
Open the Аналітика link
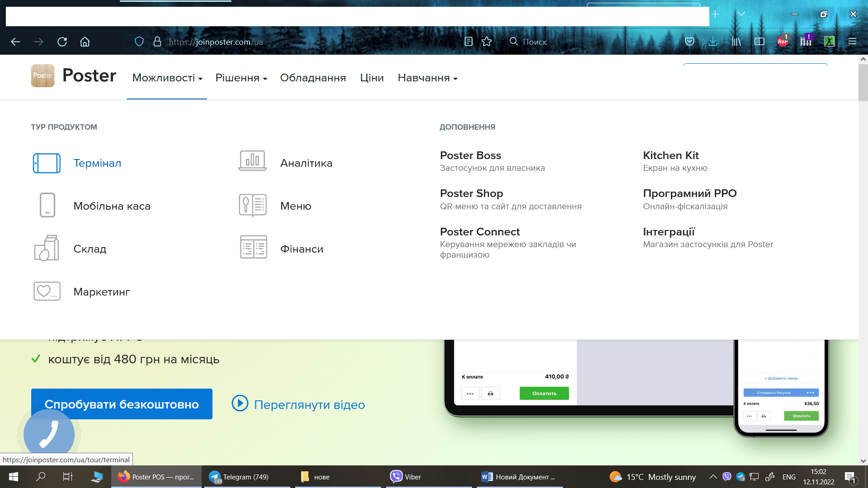click(x=306, y=163)
